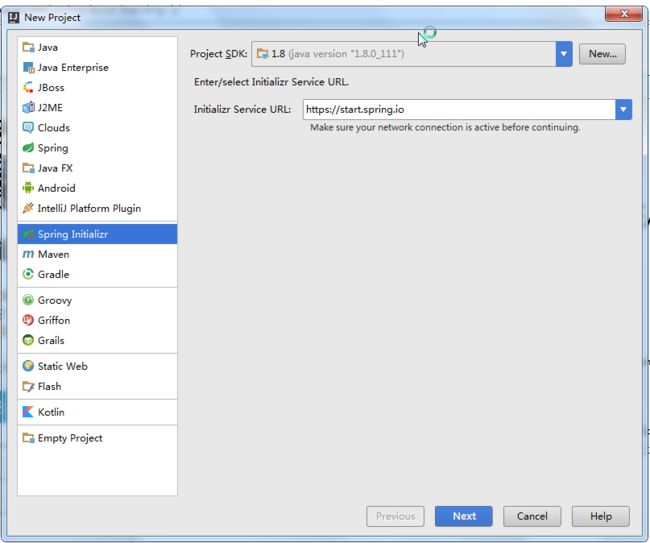Choose Empty Project
Viewport: 650px width, 543px height.
97,438
